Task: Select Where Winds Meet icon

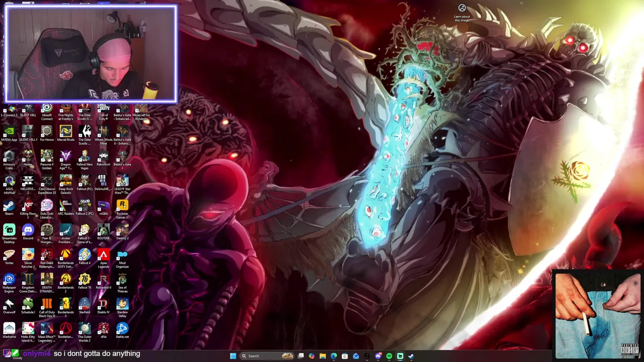Action: pyautogui.click(x=103, y=136)
